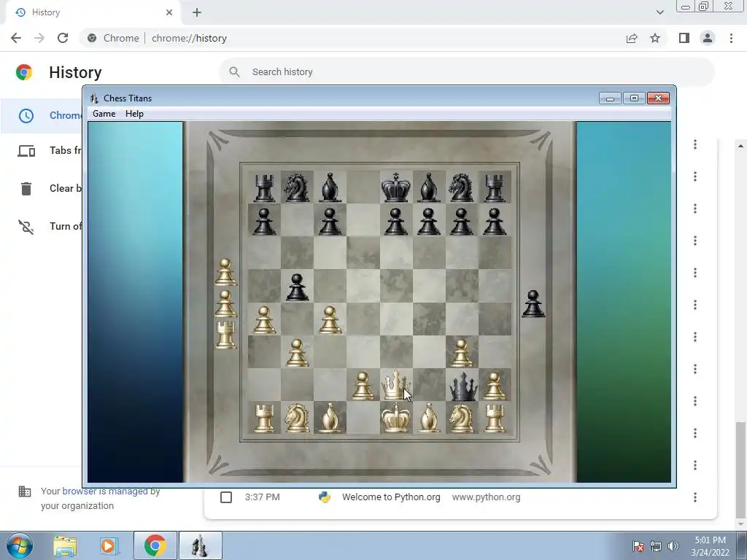Select the white king on e1
747x560 pixels.
pos(395,417)
